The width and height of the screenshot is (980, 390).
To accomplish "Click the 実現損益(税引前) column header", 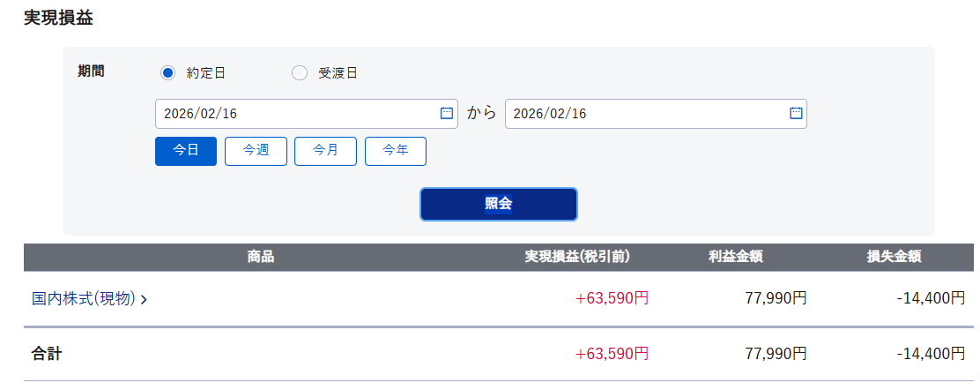I will click(577, 258).
